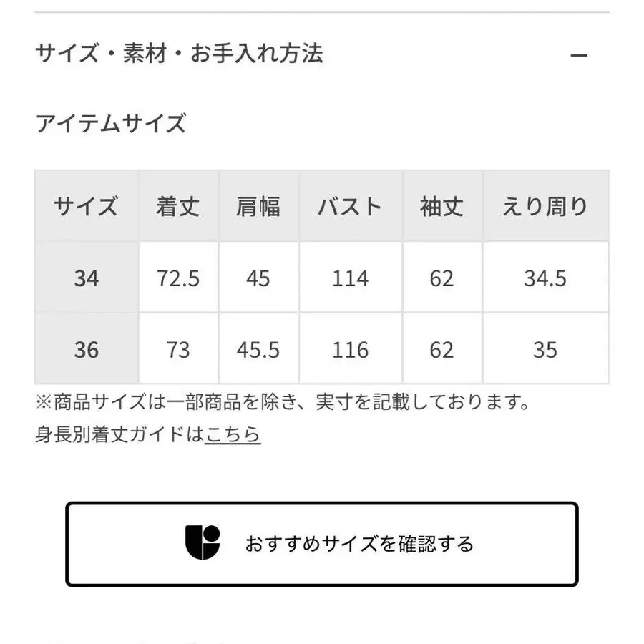Click the サイズ・素材・お手入れ方法 section heading
The image size is (644, 644).
(179, 54)
